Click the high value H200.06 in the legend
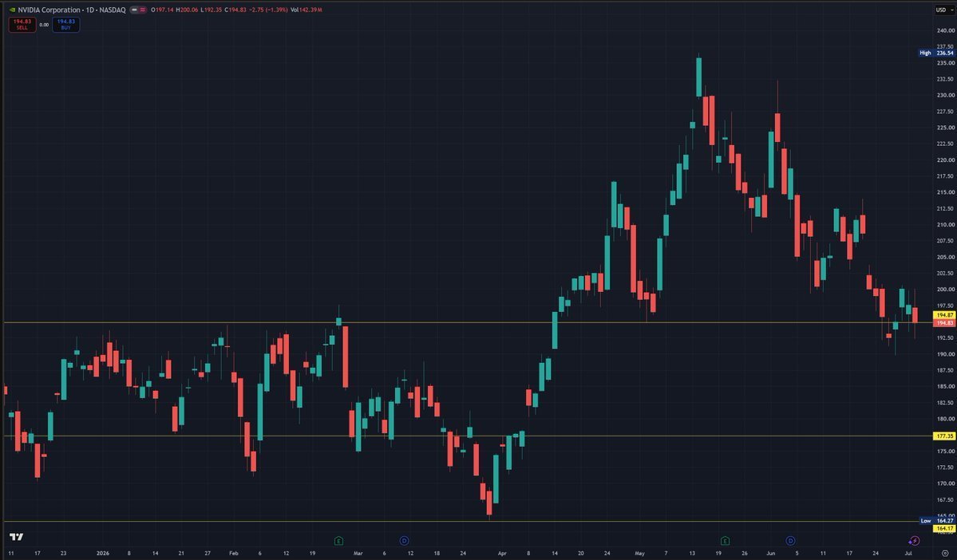This screenshot has width=957, height=560. (187, 10)
